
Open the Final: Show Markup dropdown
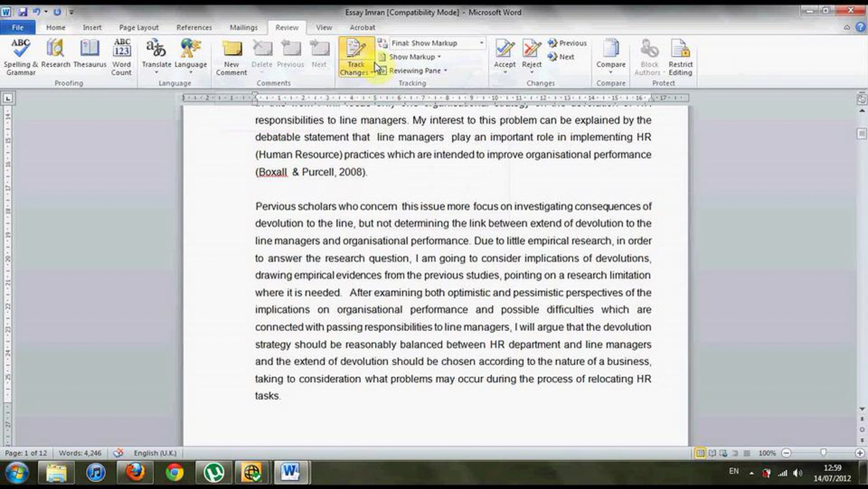pyautogui.click(x=481, y=43)
